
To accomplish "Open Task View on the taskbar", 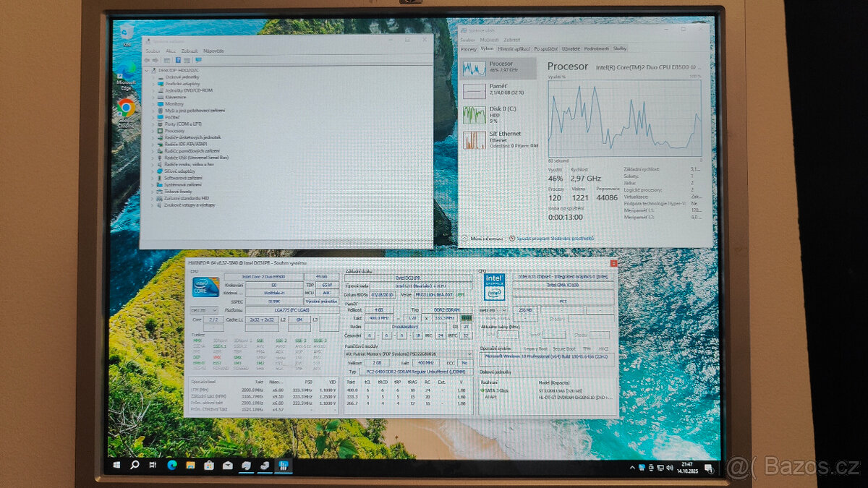I will [x=153, y=465].
